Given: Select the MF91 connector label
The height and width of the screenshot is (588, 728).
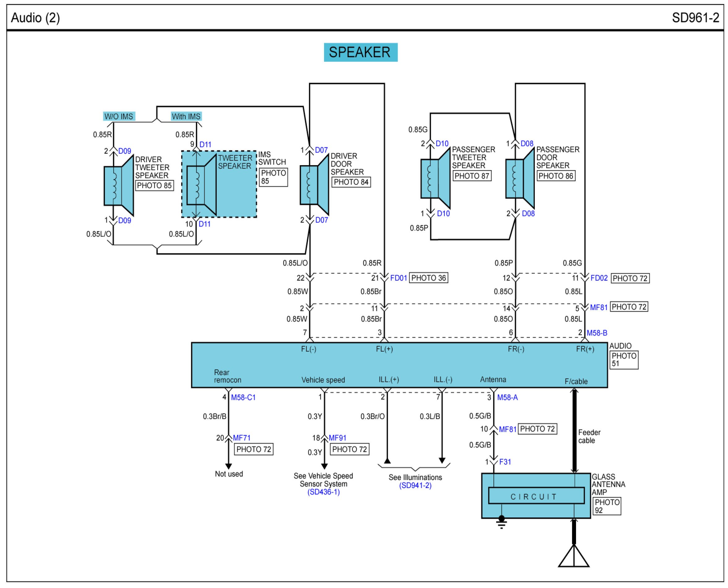Looking at the screenshot, I should coord(337,438).
